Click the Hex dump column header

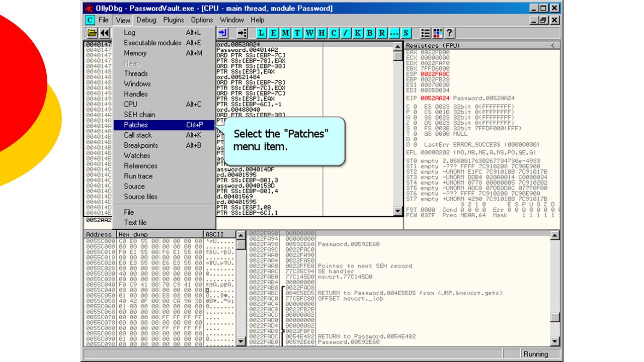point(160,234)
